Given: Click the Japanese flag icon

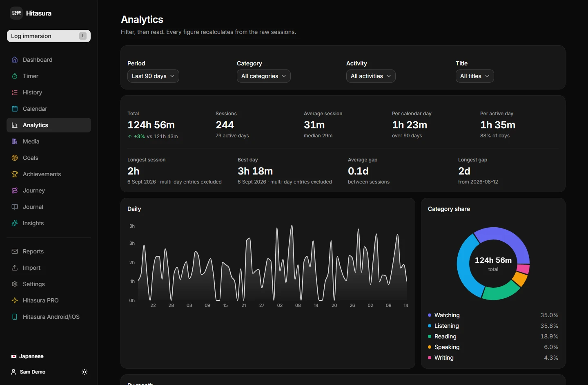Looking at the screenshot, I should [14, 356].
